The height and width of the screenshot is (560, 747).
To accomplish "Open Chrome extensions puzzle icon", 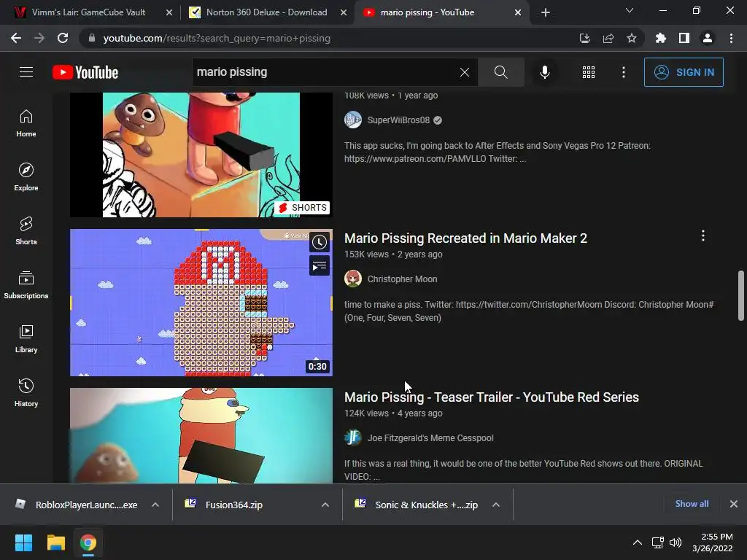I will point(661,38).
